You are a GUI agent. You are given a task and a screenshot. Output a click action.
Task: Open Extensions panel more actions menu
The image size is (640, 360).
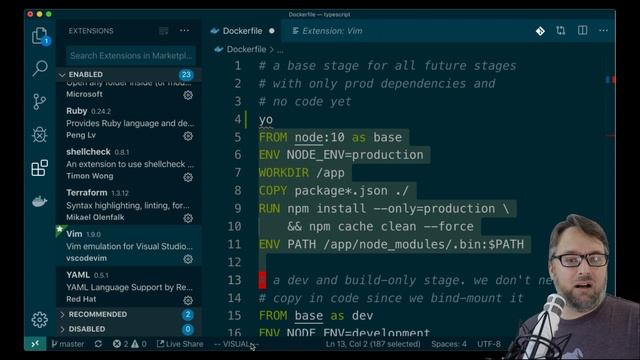pos(184,31)
